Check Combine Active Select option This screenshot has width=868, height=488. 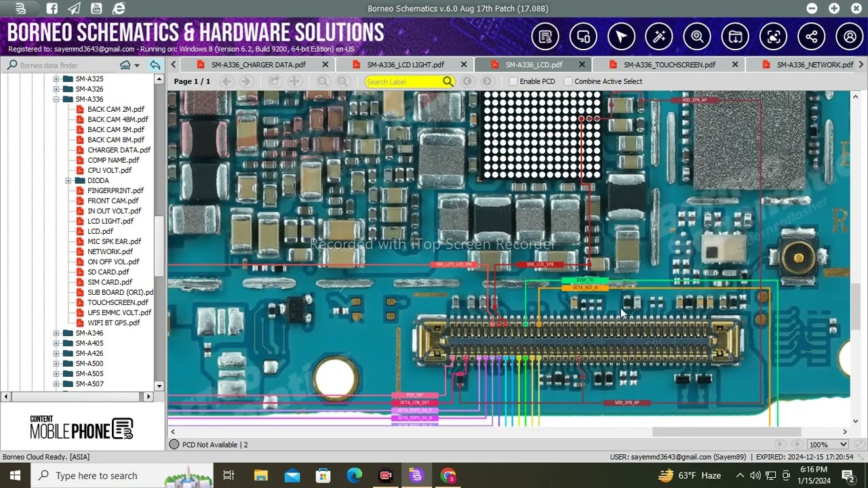568,81
